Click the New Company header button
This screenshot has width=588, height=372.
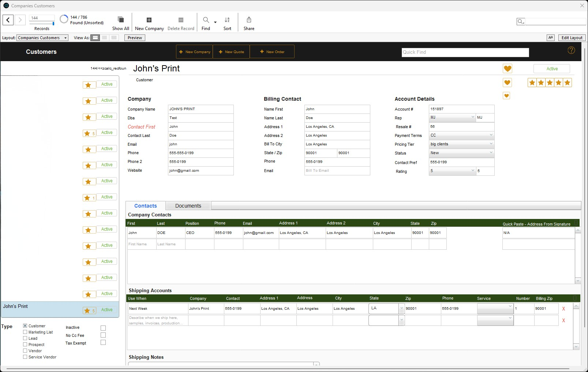coord(195,52)
